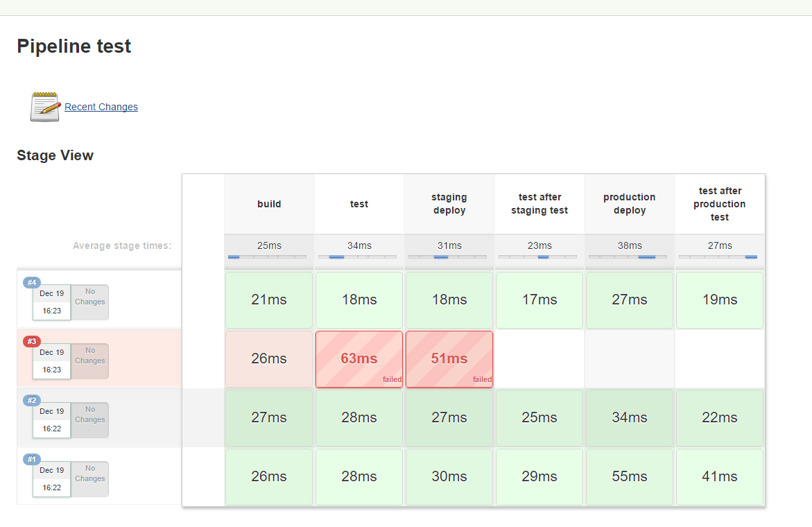Select the 'test' stage column header

pos(359,204)
